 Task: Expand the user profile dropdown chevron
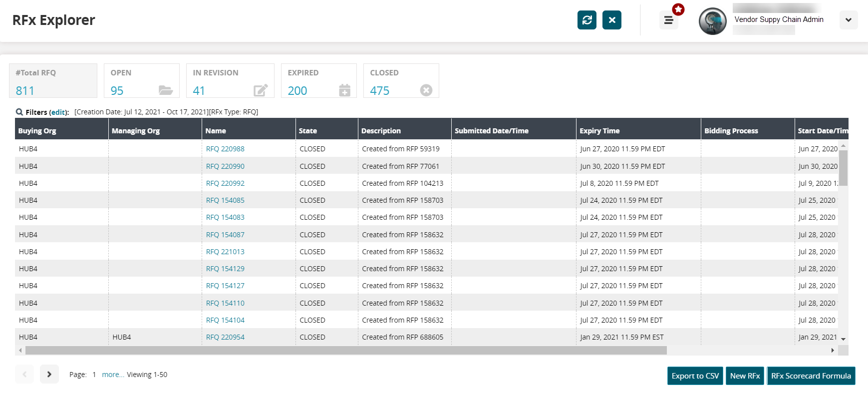tap(848, 20)
